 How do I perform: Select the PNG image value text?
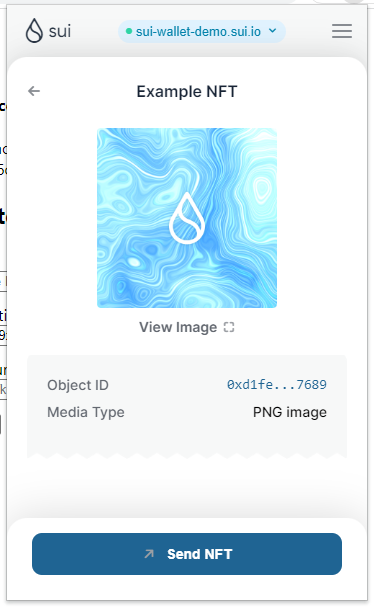tap(290, 412)
